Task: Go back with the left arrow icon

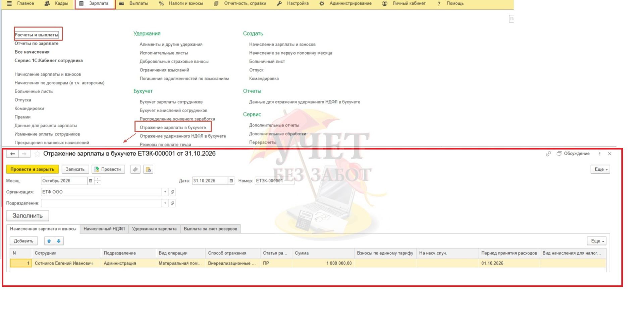Action: pyautogui.click(x=12, y=154)
